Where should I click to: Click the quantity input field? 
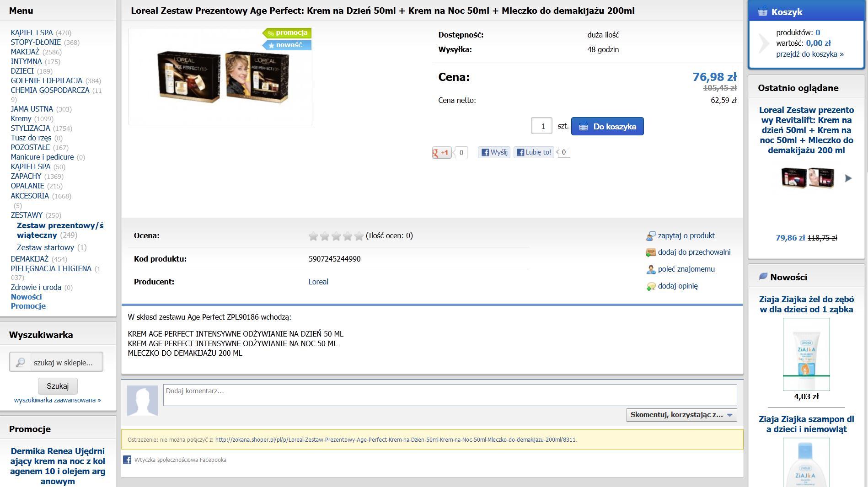point(541,126)
